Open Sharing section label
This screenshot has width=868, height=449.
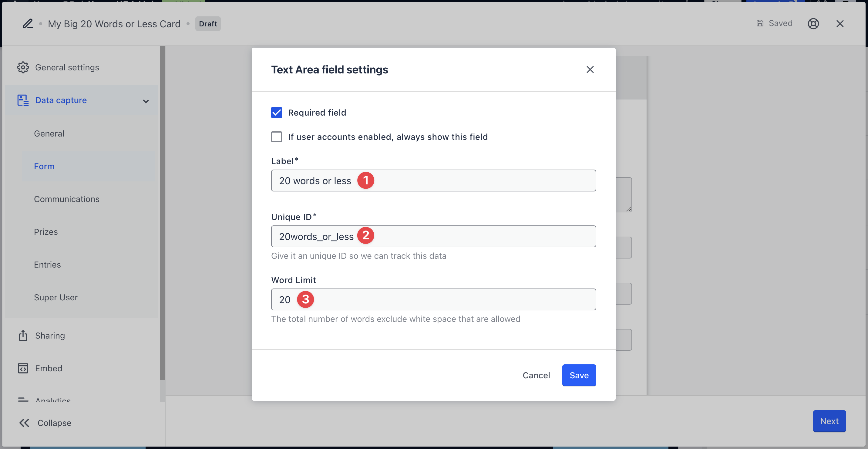(50, 336)
